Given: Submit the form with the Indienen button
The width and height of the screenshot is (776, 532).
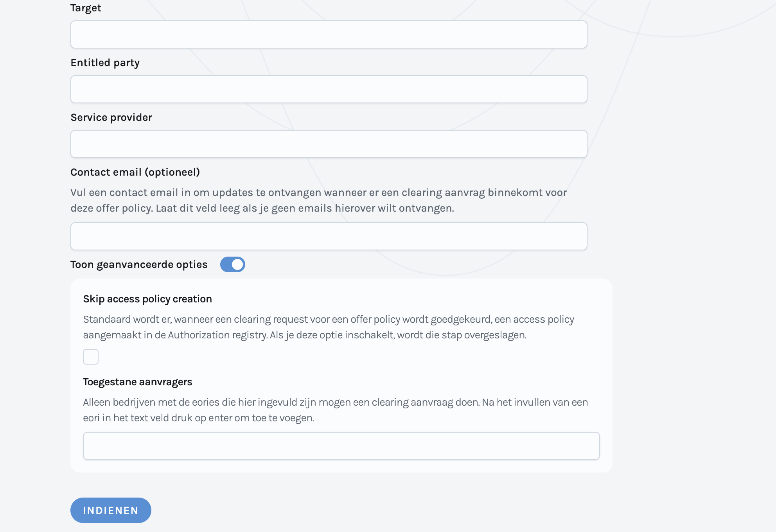Looking at the screenshot, I should pos(111,510).
